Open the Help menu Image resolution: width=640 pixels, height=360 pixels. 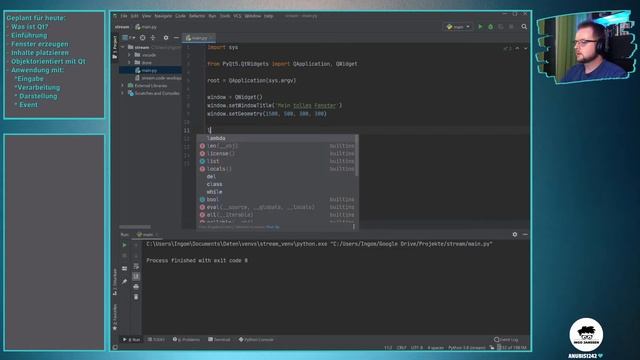[x=269, y=16]
